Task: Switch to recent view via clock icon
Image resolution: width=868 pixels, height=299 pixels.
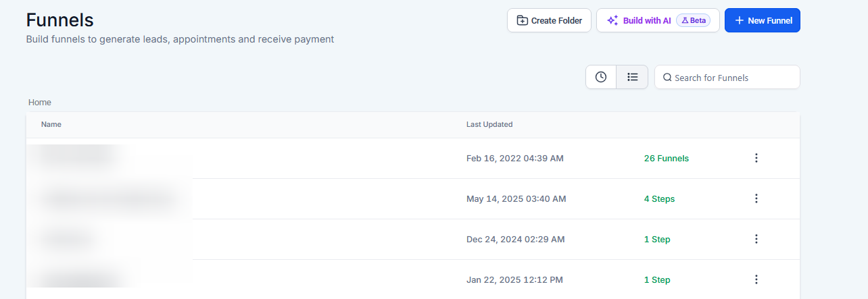Action: click(601, 77)
